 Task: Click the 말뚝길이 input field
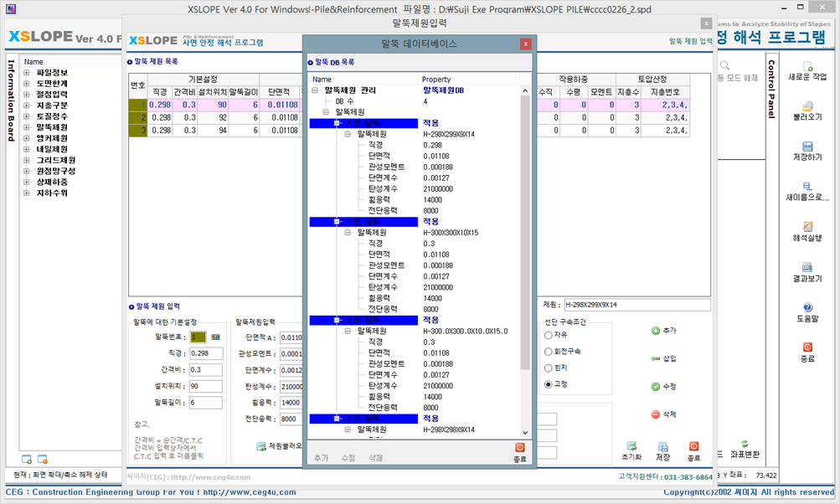[x=206, y=403]
